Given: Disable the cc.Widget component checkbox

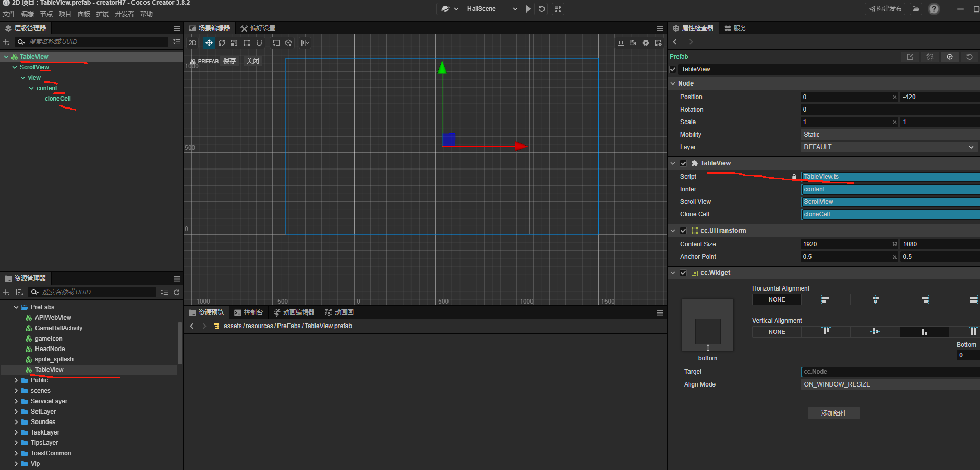Looking at the screenshot, I should [x=683, y=273].
